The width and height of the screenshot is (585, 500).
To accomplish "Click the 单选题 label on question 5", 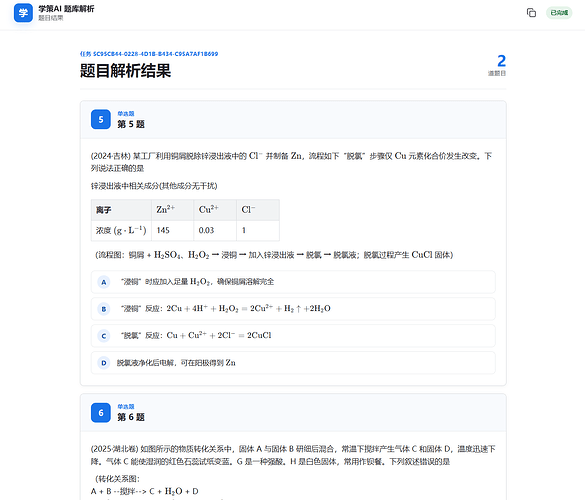I will pos(126,113).
